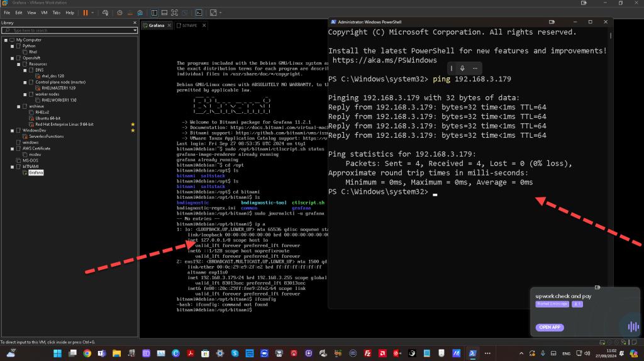Viewport: 644px width, 361px height.
Task: Pause the VM with the orange pause icon
Action: [86, 13]
